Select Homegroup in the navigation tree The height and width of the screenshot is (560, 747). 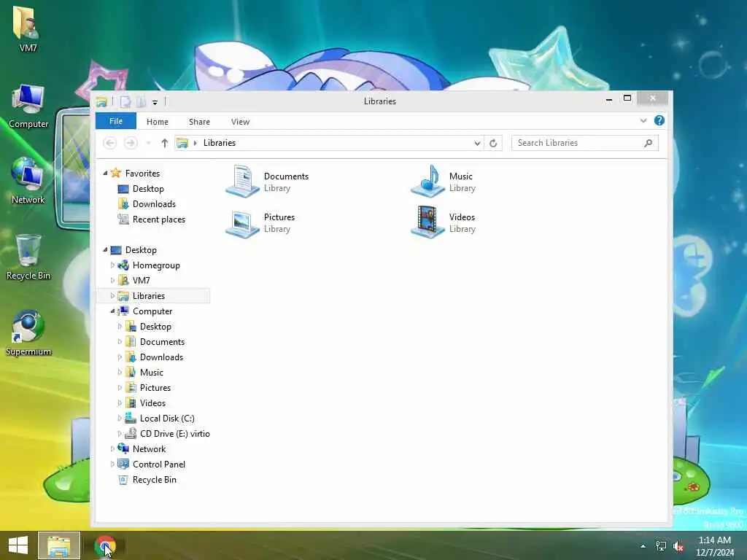[x=156, y=265]
